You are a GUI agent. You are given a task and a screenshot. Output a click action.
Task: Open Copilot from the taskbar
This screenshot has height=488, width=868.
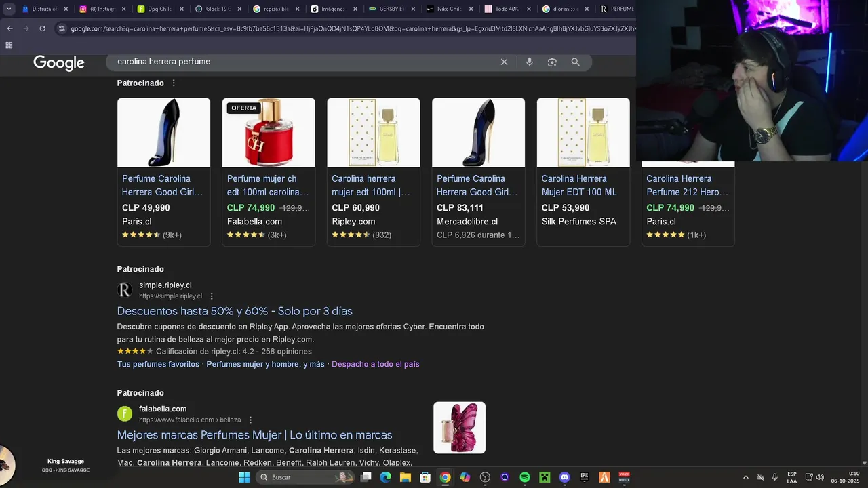[465, 477]
